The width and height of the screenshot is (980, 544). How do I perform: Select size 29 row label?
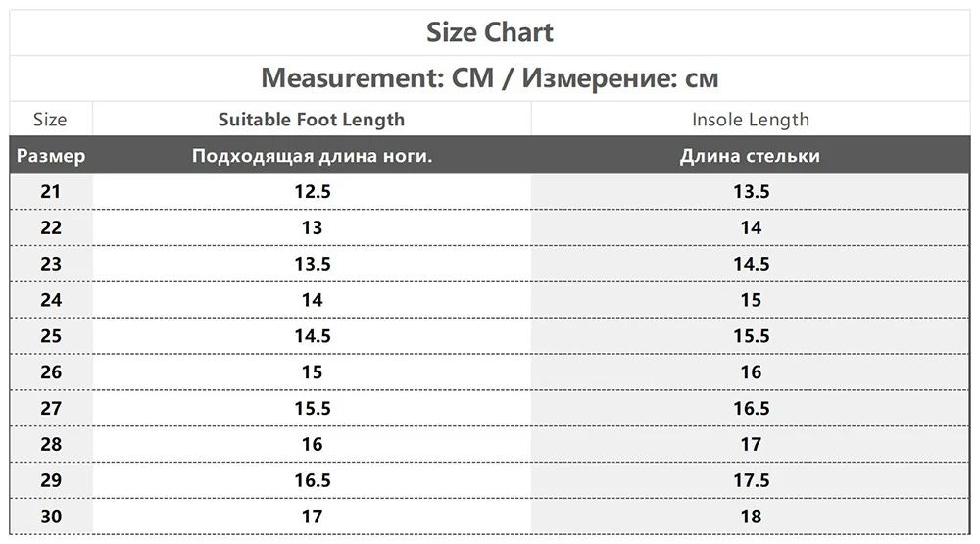(51, 481)
